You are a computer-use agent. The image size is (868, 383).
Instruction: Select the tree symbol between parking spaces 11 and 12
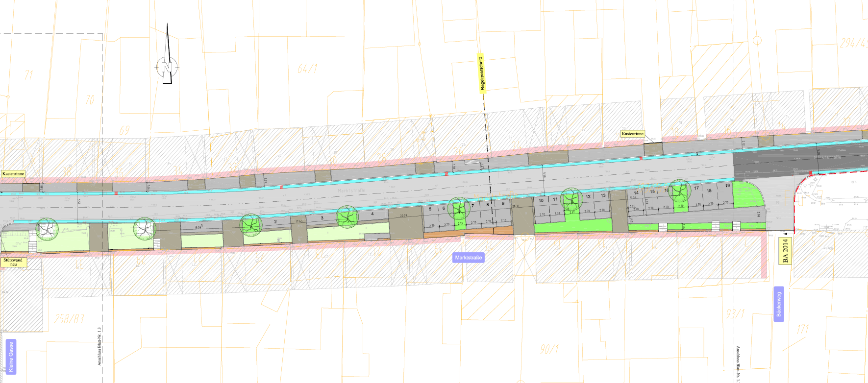571,199
